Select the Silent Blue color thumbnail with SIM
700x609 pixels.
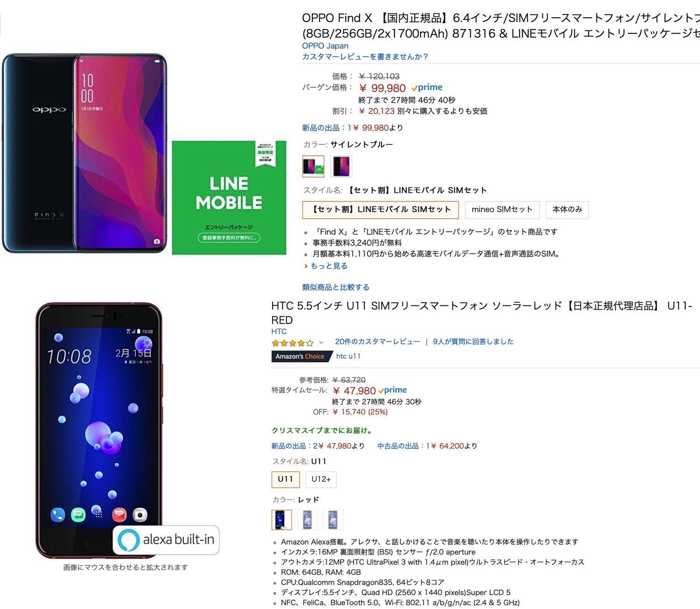tap(313, 166)
